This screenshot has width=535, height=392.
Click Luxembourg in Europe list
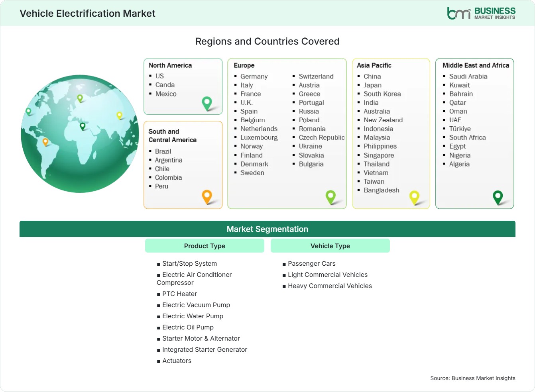259,137
